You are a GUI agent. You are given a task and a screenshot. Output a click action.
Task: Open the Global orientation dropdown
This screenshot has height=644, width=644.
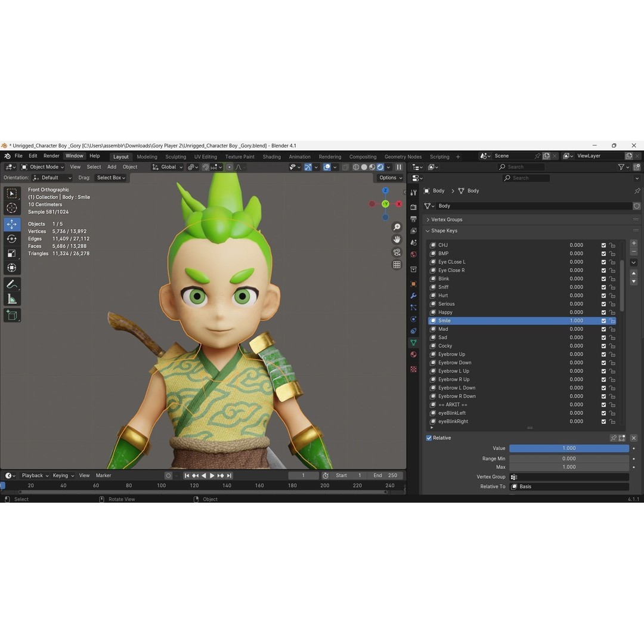click(167, 167)
